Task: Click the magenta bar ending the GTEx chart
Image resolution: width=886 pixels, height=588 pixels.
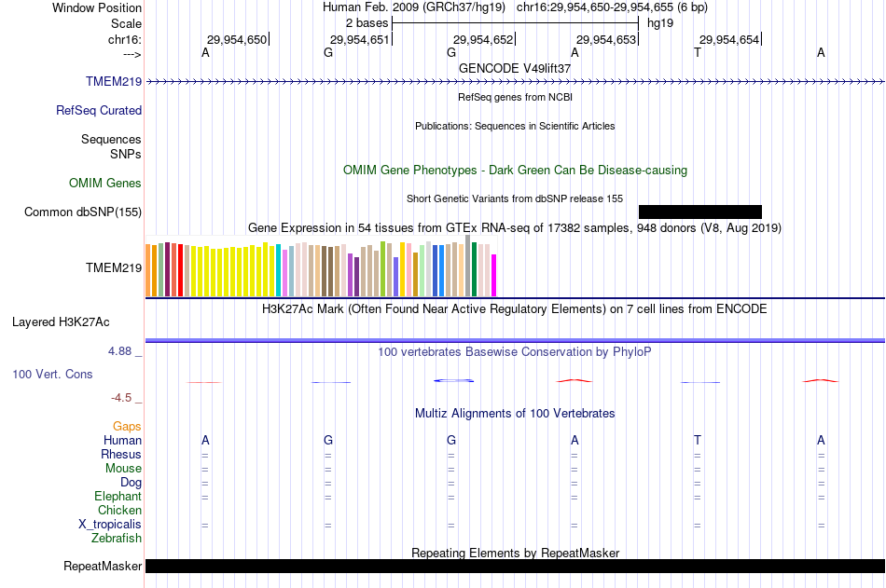Action: point(494,275)
